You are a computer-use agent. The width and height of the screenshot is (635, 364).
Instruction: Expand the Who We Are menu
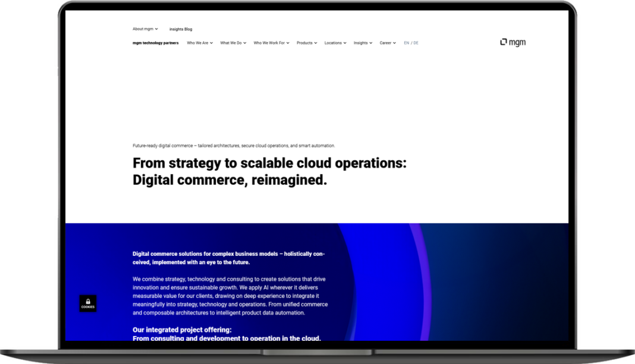pos(200,43)
